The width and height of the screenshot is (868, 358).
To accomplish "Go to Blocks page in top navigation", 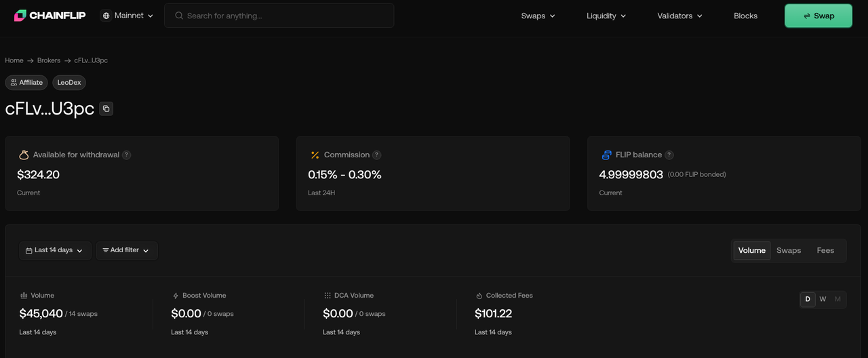I will tap(745, 16).
